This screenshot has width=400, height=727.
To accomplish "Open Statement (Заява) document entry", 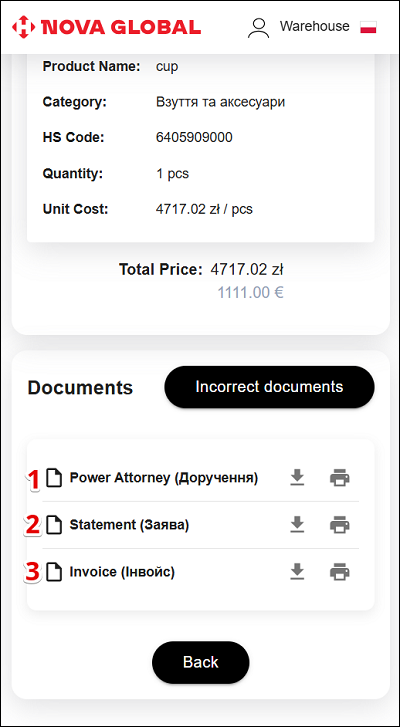I will pos(129,525).
